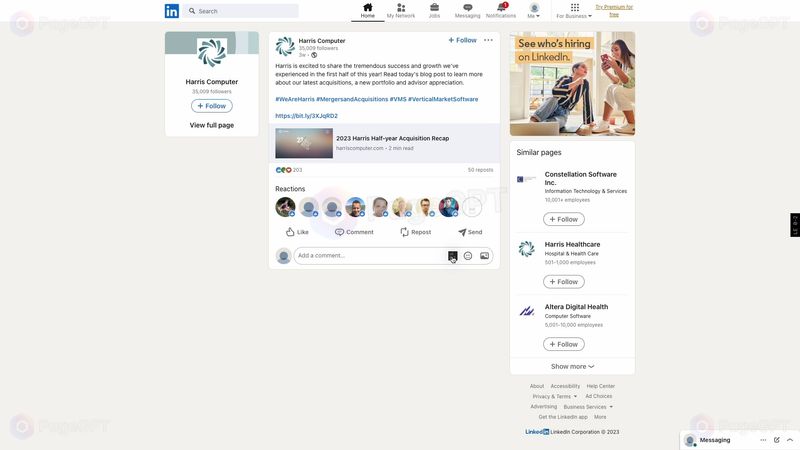
Task: Open the Me profile dropdown
Action: (x=534, y=11)
